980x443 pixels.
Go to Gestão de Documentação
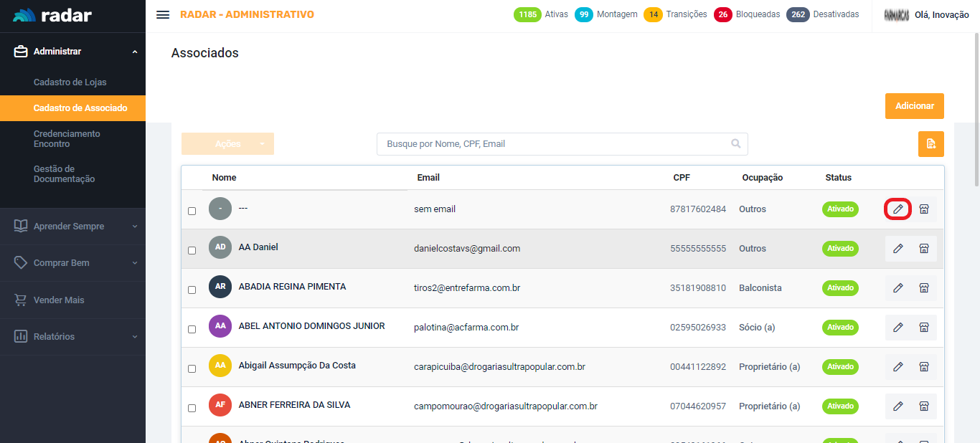[x=64, y=174]
